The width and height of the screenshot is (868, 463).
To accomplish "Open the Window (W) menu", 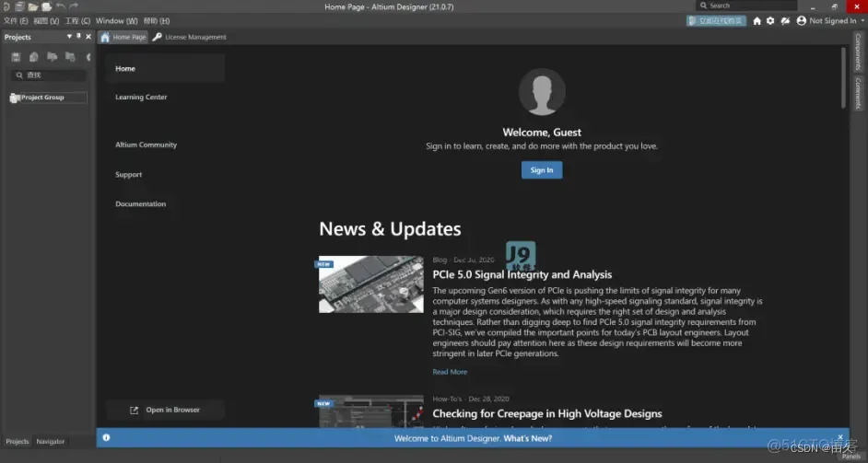I will [x=116, y=21].
